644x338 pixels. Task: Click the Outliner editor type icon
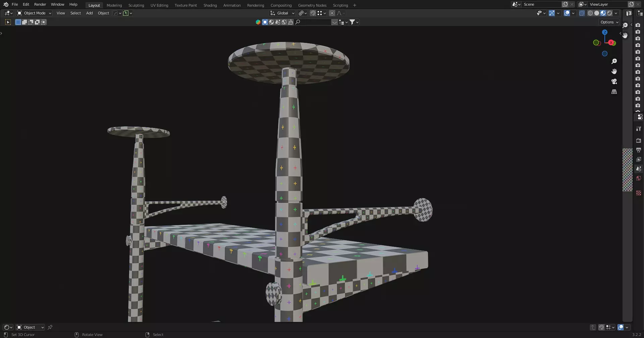click(x=640, y=13)
